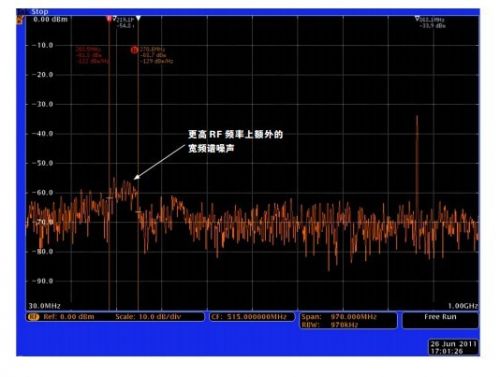500x377 pixels.
Task: Click the date and time display
Action: 454,347
